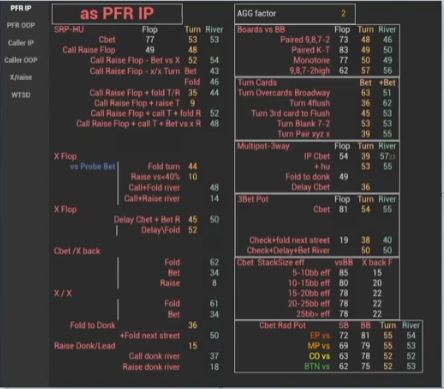444x389 pixels.
Task: Click the 'Raise vs<40%' label
Action: coord(155,177)
